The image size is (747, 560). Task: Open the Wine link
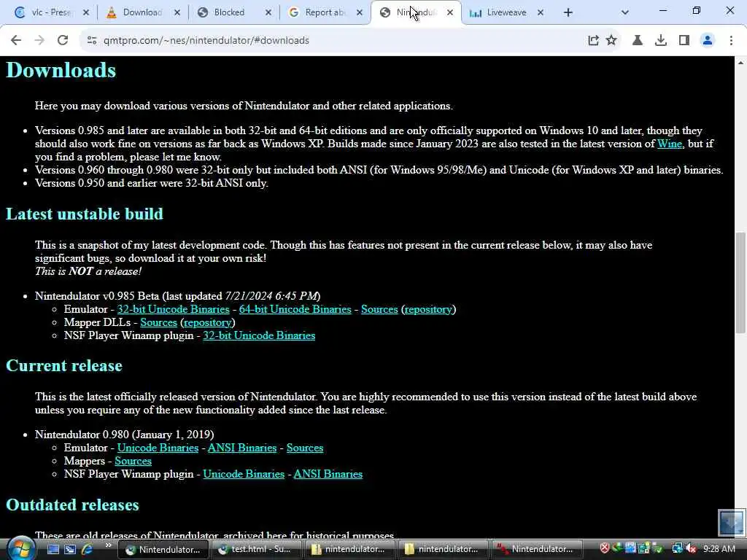click(x=670, y=144)
